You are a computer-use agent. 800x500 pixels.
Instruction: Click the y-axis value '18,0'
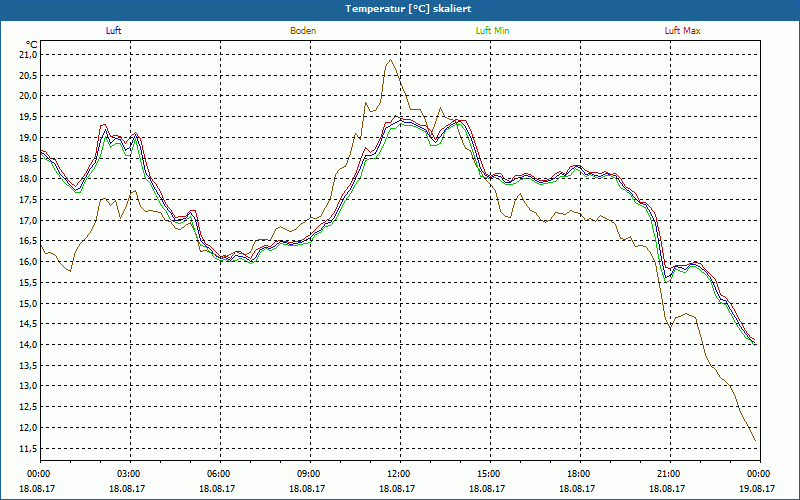tap(29, 179)
